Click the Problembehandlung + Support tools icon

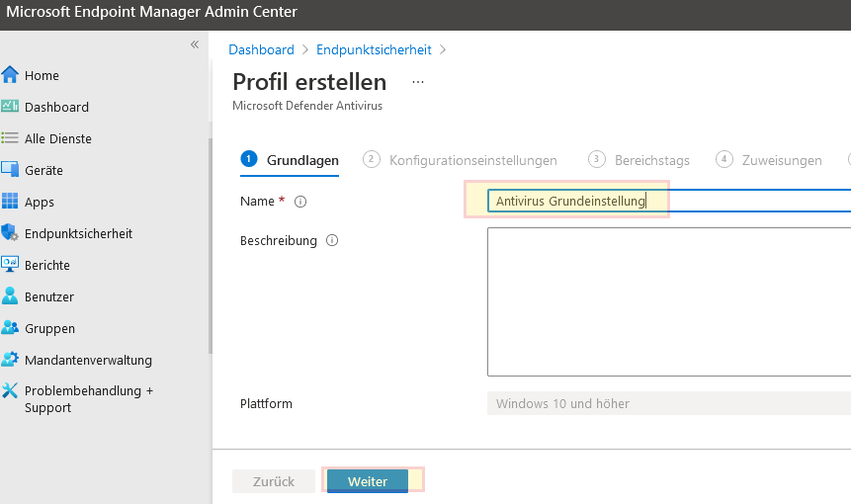(x=11, y=391)
